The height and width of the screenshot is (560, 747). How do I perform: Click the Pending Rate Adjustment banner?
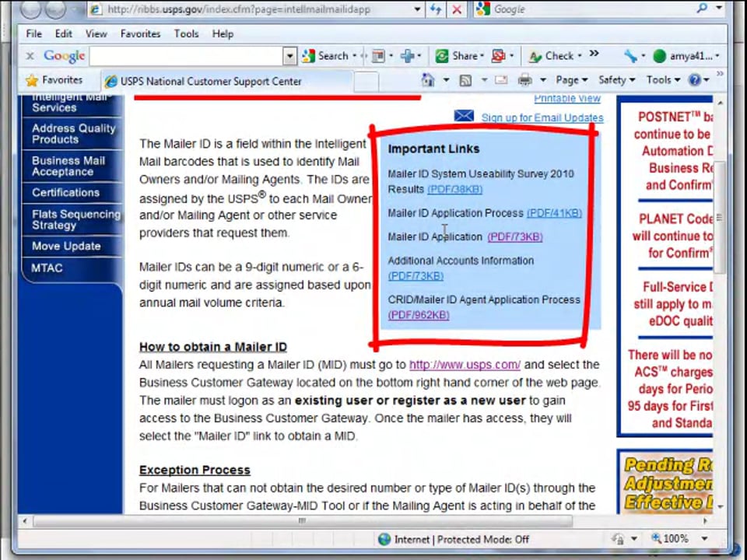click(x=665, y=482)
